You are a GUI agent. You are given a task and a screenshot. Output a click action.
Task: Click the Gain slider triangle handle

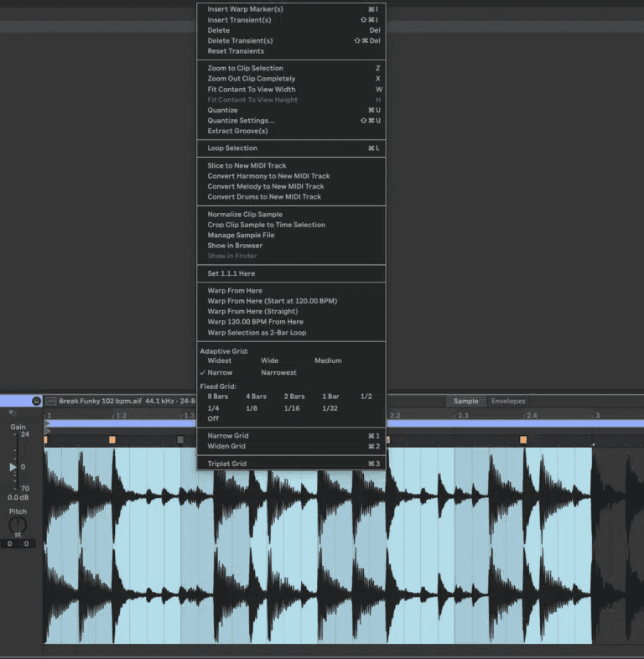pos(13,467)
